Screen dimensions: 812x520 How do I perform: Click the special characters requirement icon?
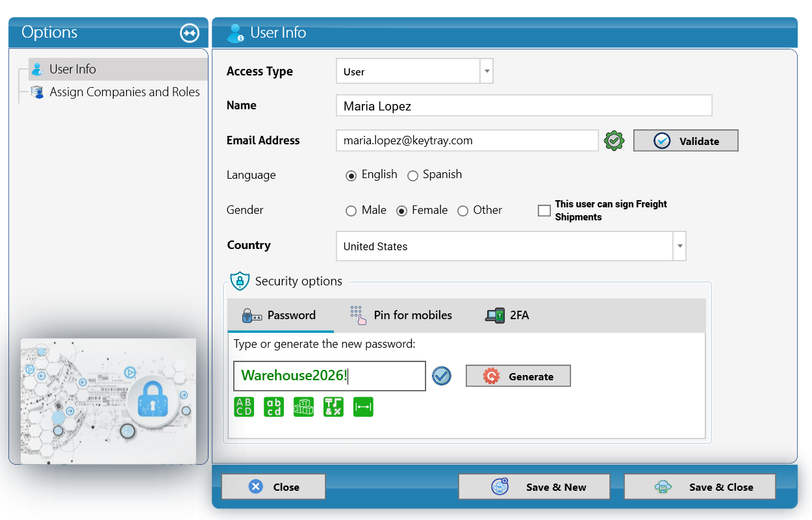[x=334, y=407]
